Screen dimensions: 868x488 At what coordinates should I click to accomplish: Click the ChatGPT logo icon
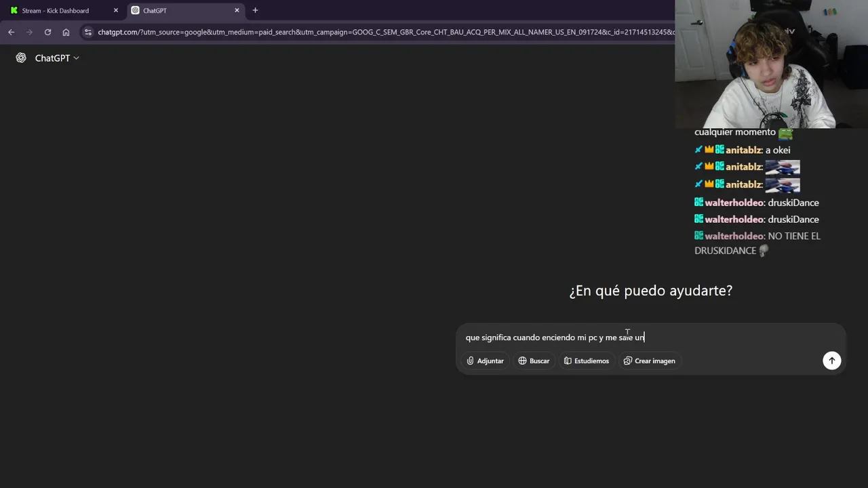click(21, 58)
